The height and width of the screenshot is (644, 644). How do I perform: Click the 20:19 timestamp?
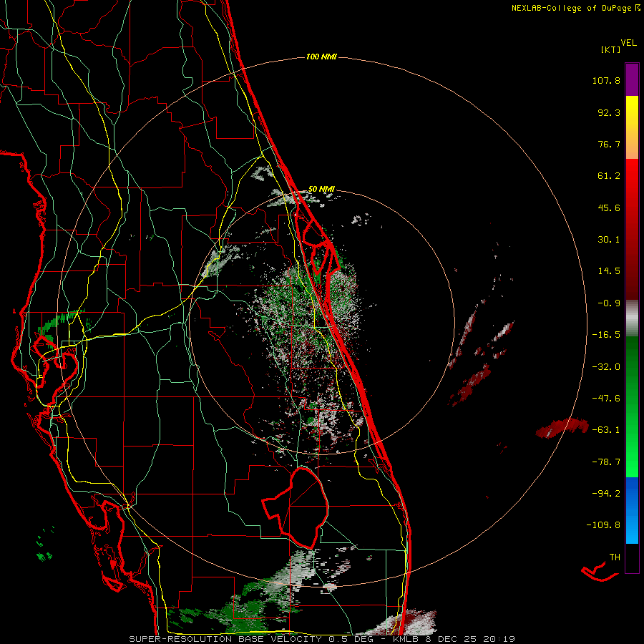coord(499,639)
